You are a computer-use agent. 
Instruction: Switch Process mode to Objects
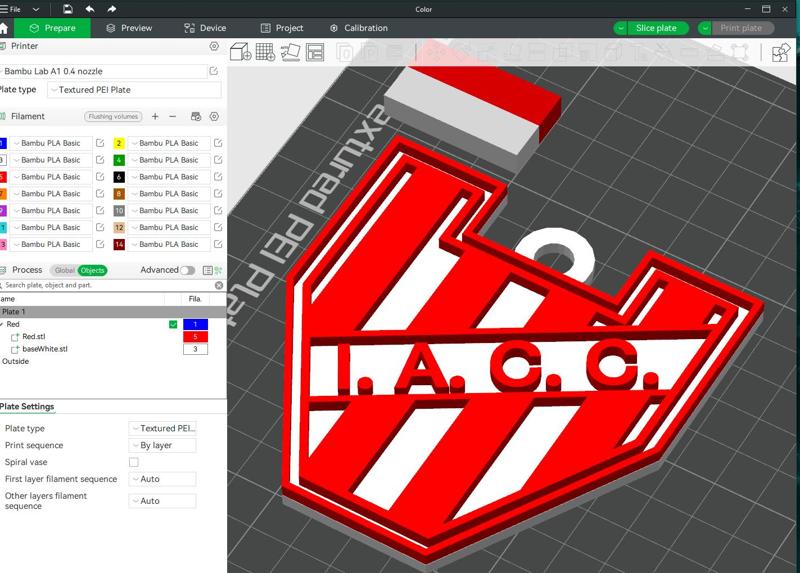click(x=92, y=270)
